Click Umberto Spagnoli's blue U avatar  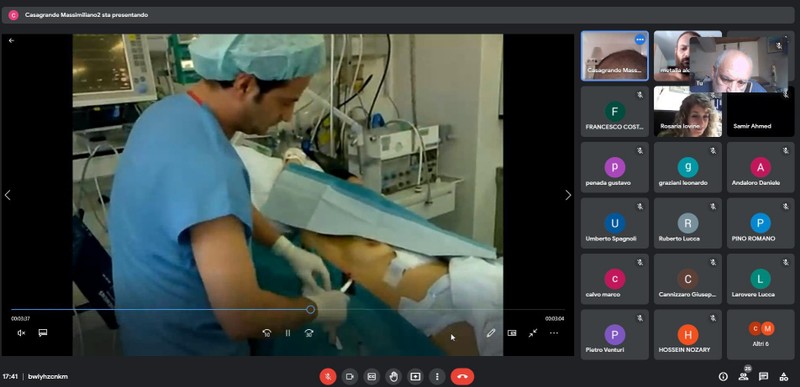pos(615,223)
